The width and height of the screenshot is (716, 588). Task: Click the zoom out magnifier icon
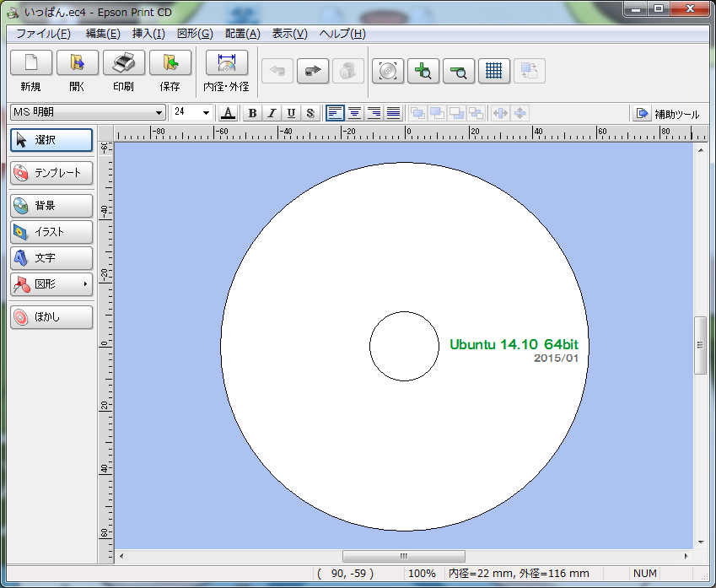click(459, 71)
